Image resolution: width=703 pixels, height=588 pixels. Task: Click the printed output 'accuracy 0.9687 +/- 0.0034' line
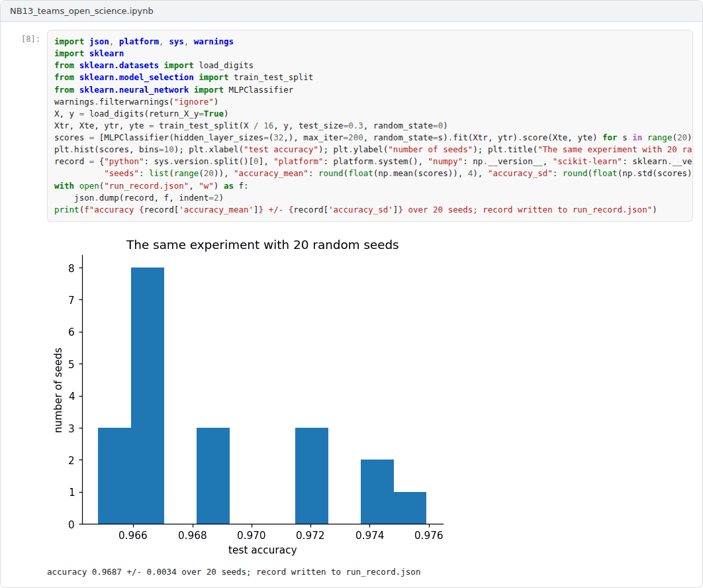tap(234, 572)
